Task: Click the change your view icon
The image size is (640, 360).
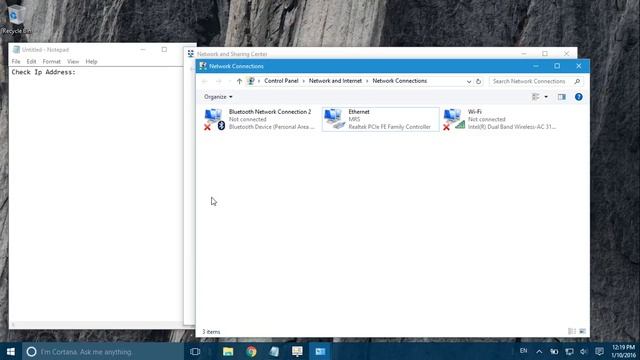Action: pyautogui.click(x=536, y=97)
